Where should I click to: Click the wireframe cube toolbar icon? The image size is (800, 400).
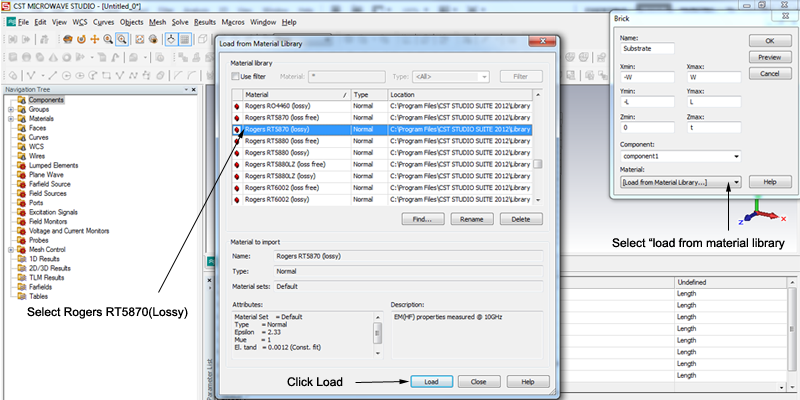pyautogui.click(x=203, y=39)
